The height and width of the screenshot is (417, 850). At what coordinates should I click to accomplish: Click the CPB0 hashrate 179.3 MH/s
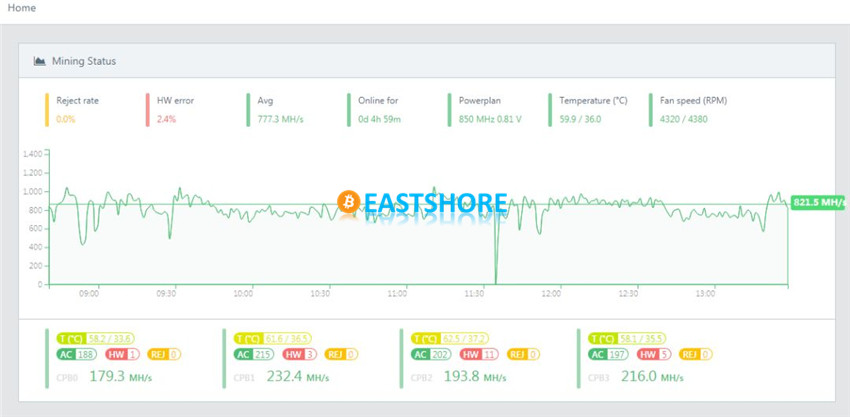coord(120,376)
